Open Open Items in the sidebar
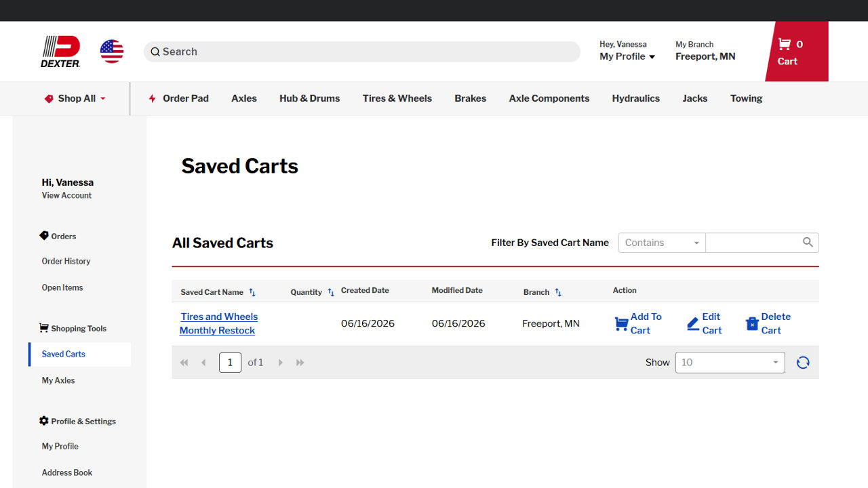Image resolution: width=868 pixels, height=488 pixels. pyautogui.click(x=62, y=287)
